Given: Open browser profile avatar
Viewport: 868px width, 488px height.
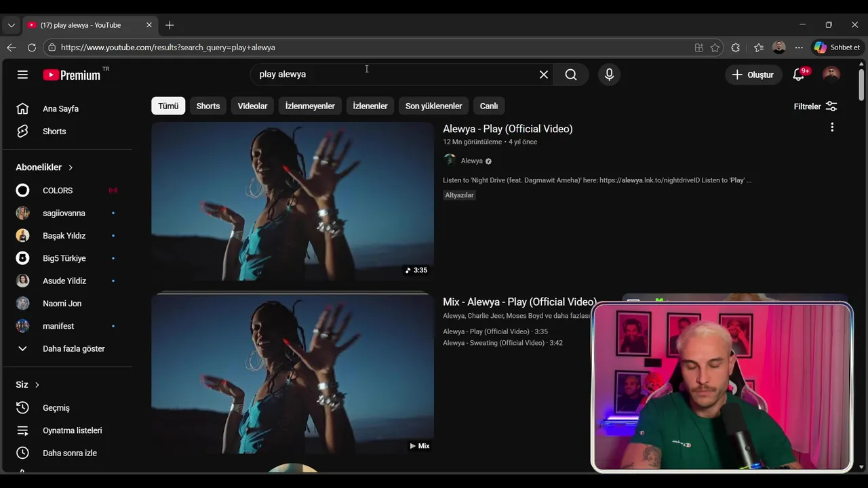Looking at the screenshot, I should coord(778,47).
